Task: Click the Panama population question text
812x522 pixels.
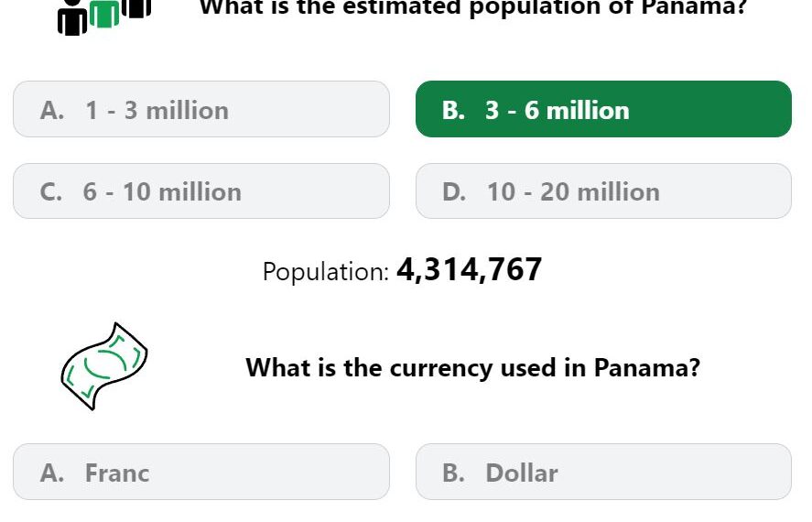Action: [473, 8]
